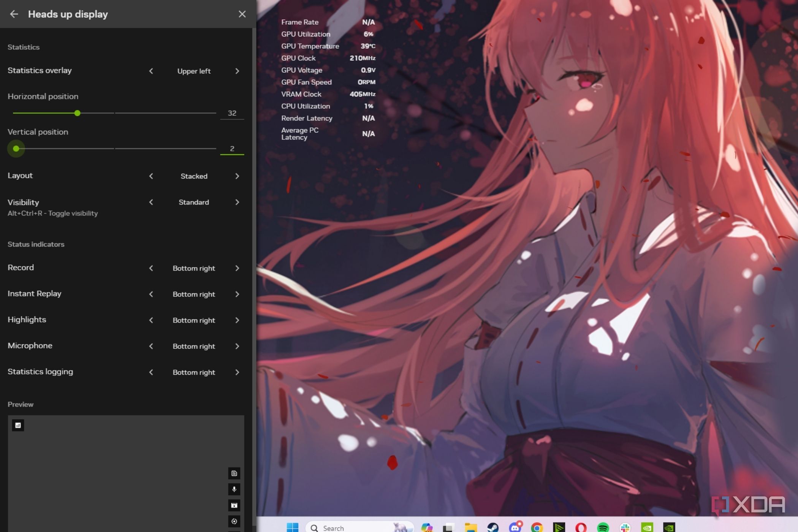Move Microphone indicator to previous position
Viewport: 798px width, 532px height.
pyautogui.click(x=151, y=346)
